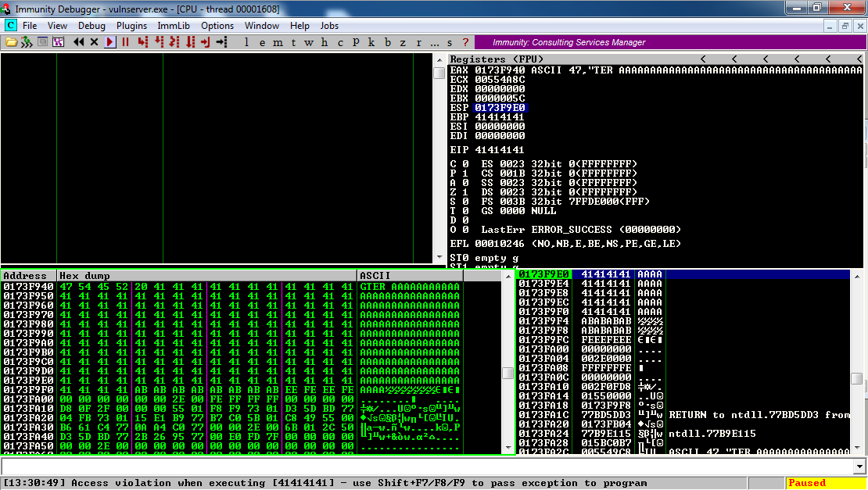
Task: Select dump row at address 0173FA00
Action: pos(232,399)
